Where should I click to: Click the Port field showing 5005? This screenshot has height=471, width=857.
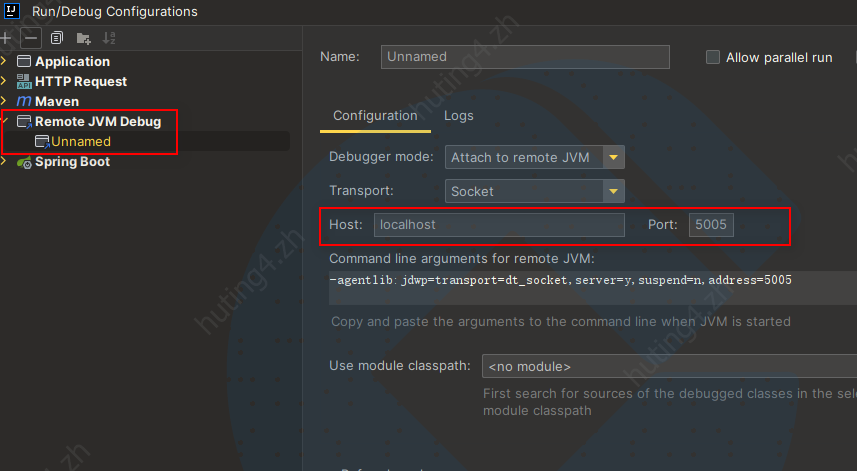(x=711, y=225)
